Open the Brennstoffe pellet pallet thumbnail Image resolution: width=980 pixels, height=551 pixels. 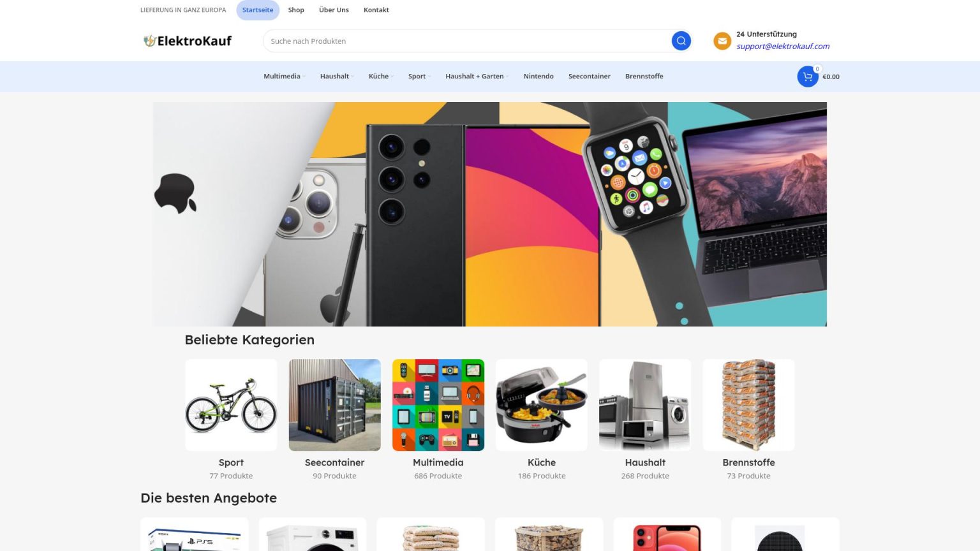(x=748, y=405)
